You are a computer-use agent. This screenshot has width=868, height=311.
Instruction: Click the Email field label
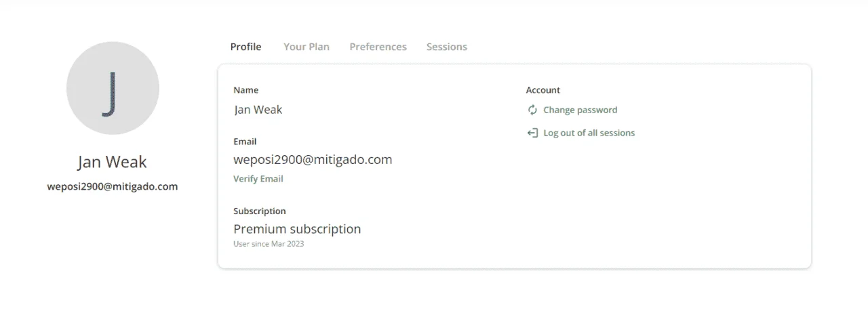245,142
